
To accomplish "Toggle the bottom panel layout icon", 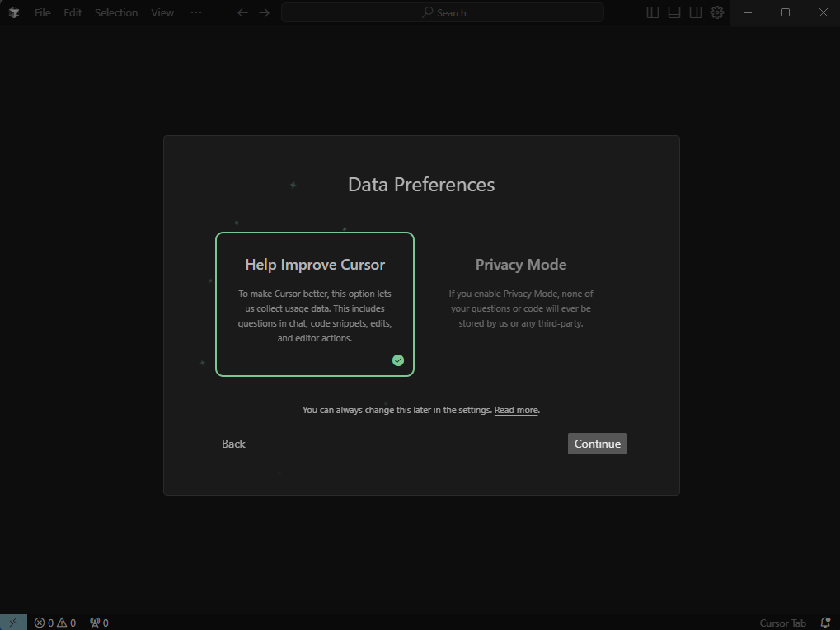I will point(674,12).
